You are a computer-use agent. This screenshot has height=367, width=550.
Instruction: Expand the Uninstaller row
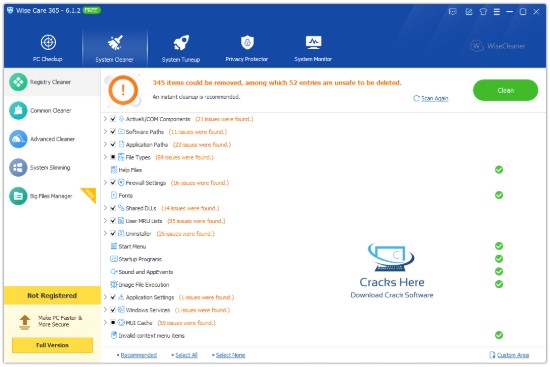[x=105, y=233]
